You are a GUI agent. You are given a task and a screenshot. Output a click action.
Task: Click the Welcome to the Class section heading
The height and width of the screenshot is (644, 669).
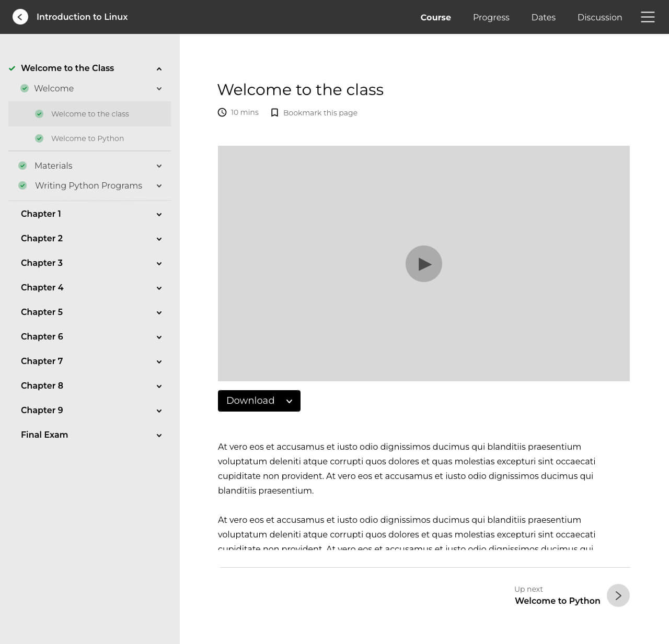(x=67, y=68)
